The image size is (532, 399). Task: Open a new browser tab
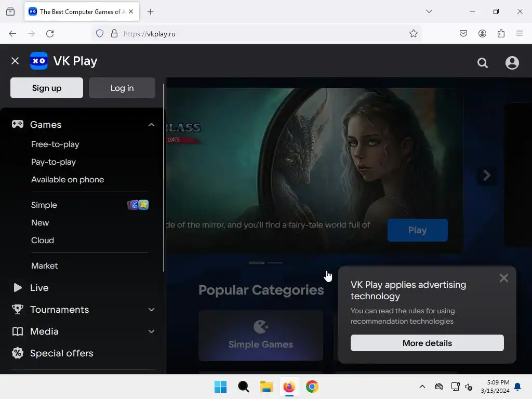pyautogui.click(x=151, y=12)
